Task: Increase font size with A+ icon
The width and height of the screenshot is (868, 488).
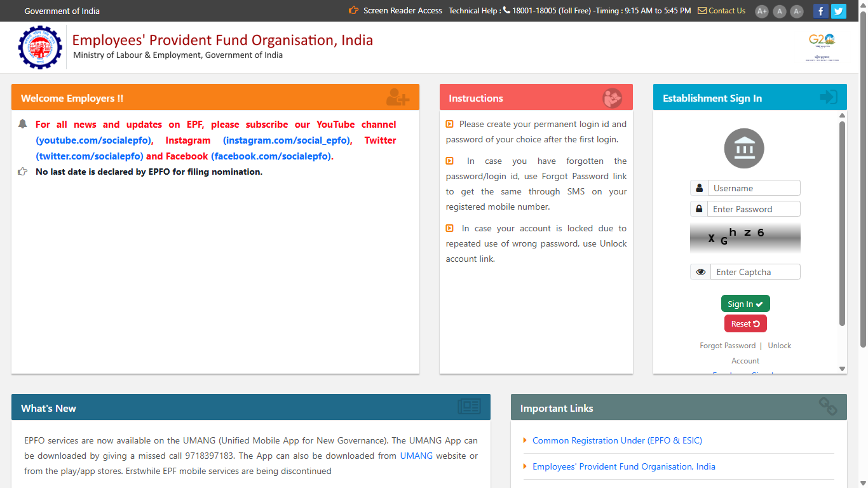Action: [762, 11]
